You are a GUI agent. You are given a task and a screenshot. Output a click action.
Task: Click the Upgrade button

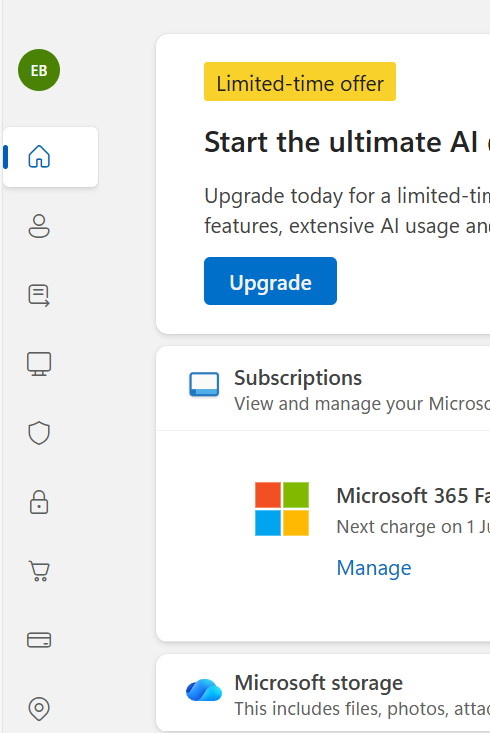pyautogui.click(x=270, y=281)
